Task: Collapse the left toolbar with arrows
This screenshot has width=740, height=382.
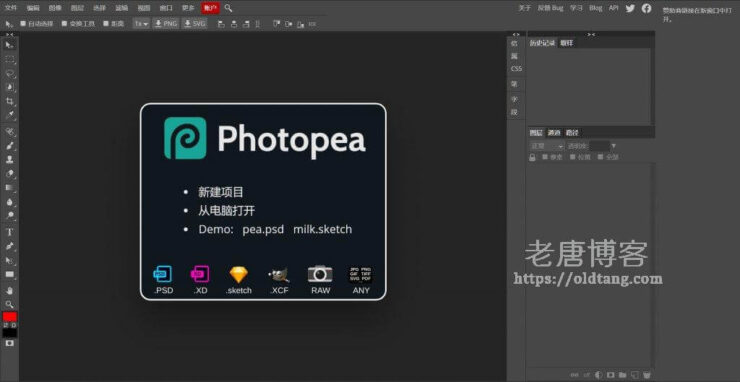Action: [x=9, y=34]
